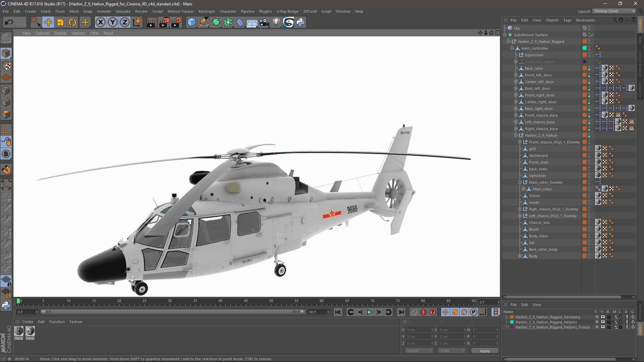
Task: Toggle lock on Helpers_Freeze layer
Action: tap(621, 327)
